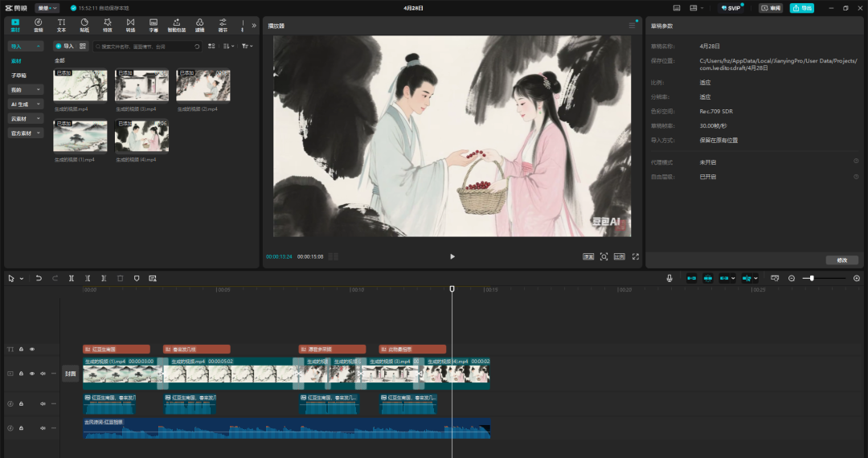Select the 特效 (Effects) star icon
This screenshot has width=868, height=458.
[107, 24]
